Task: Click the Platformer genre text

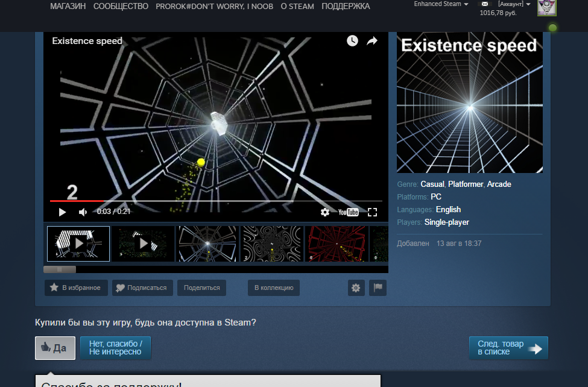Action: point(466,184)
